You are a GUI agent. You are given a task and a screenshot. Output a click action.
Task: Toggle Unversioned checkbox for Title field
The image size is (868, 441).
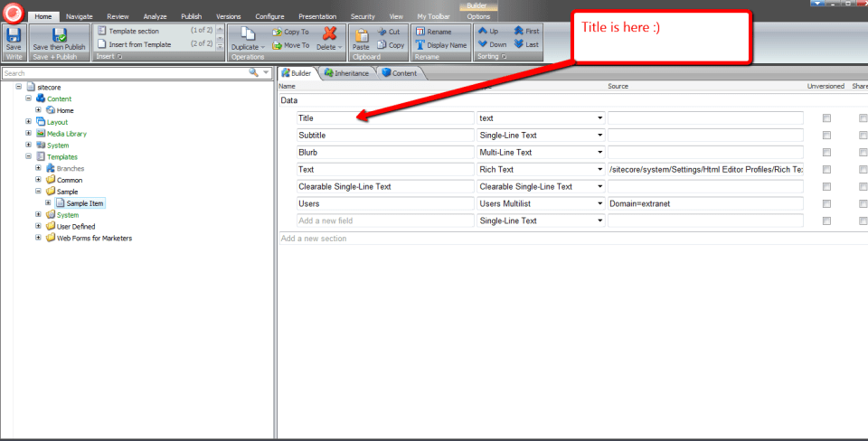point(826,118)
